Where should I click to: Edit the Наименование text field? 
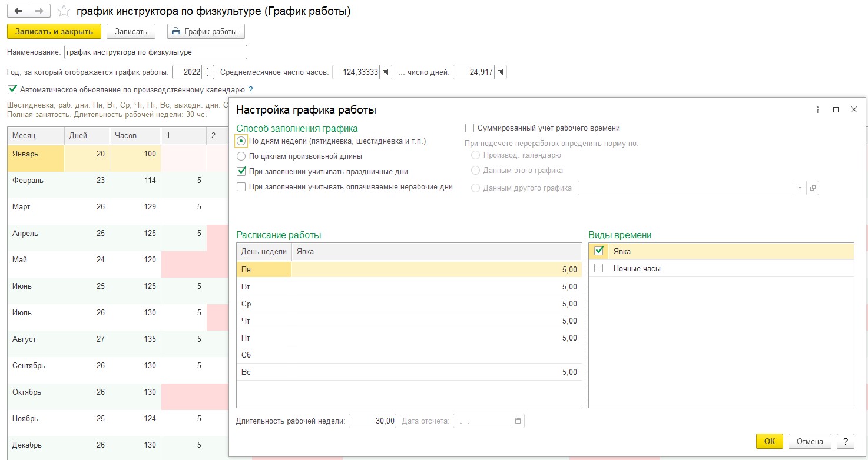point(155,52)
